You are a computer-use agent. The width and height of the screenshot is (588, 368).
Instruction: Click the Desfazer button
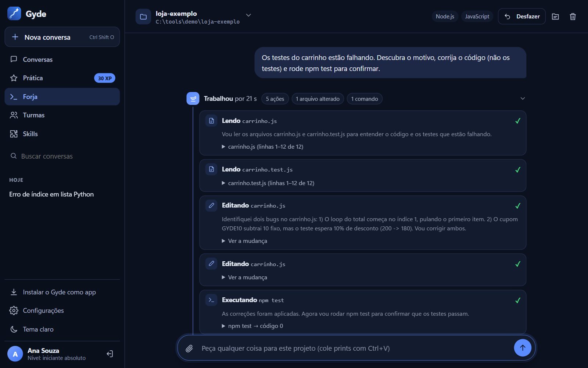[522, 17]
